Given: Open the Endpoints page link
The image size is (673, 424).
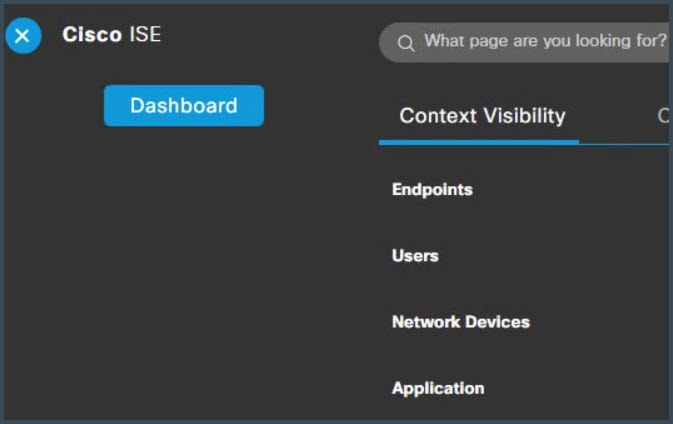Looking at the screenshot, I should click(432, 190).
